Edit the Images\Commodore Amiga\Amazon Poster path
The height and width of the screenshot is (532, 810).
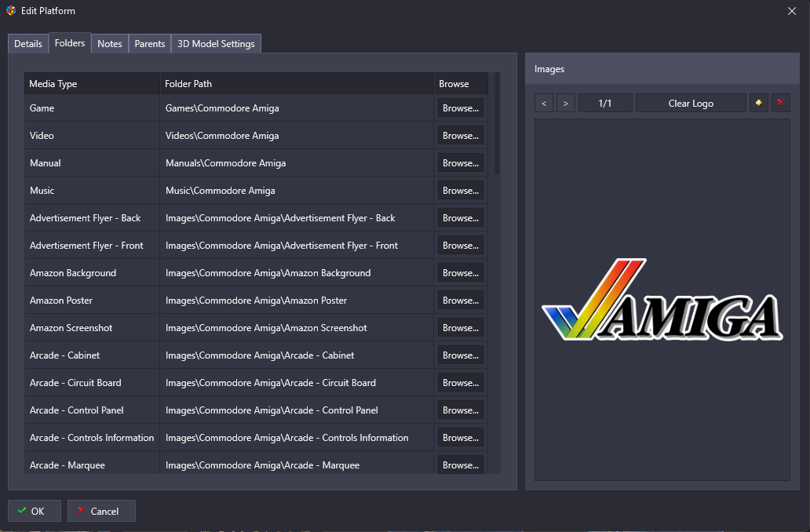coord(297,300)
